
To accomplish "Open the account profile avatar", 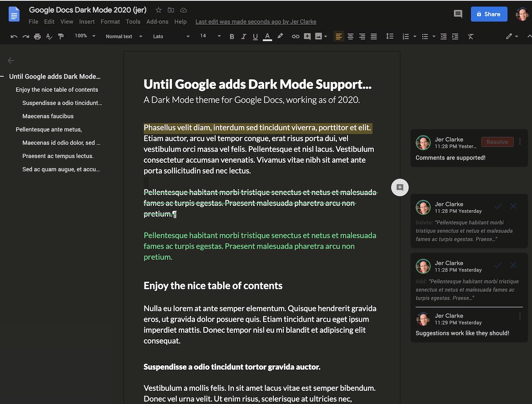I will click(522, 14).
